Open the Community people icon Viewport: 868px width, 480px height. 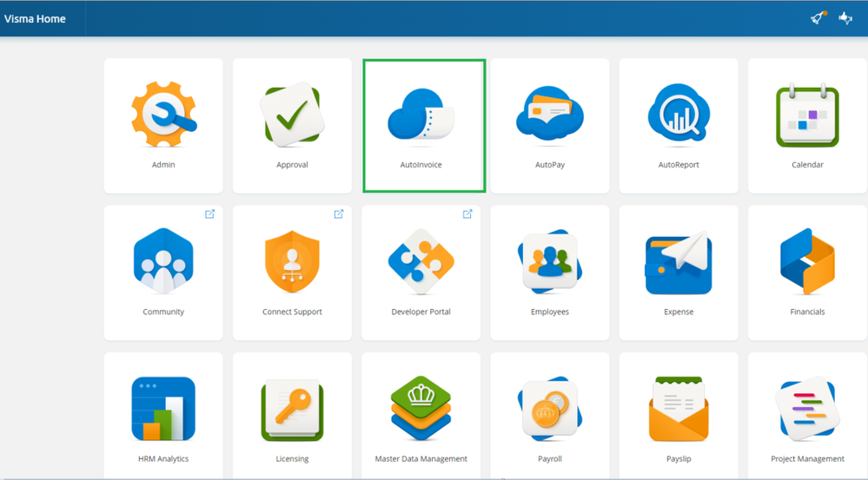[x=163, y=260]
